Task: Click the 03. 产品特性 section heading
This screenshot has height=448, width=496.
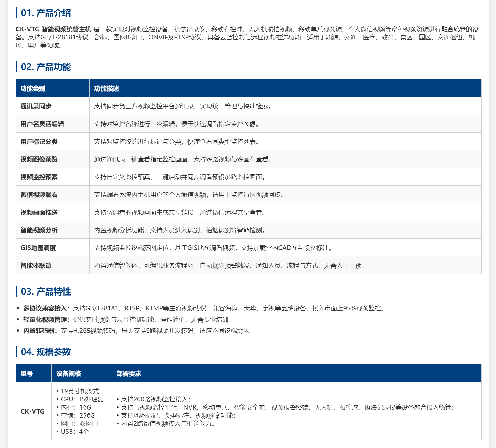Action: point(46,292)
